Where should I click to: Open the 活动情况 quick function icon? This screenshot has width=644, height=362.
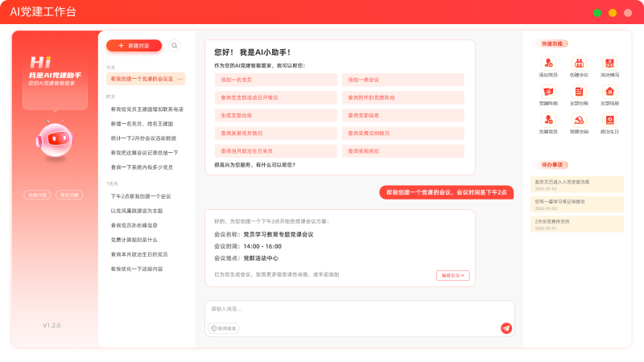pos(609,64)
